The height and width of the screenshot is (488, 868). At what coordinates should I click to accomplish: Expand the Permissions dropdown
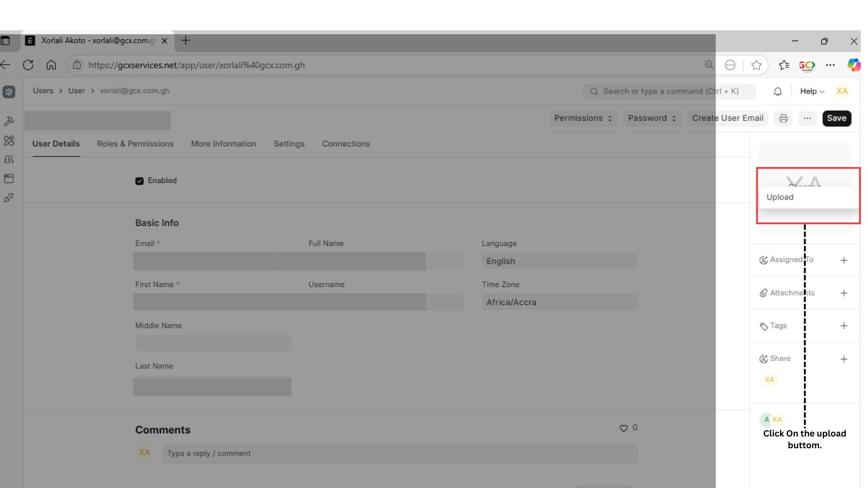[583, 118]
